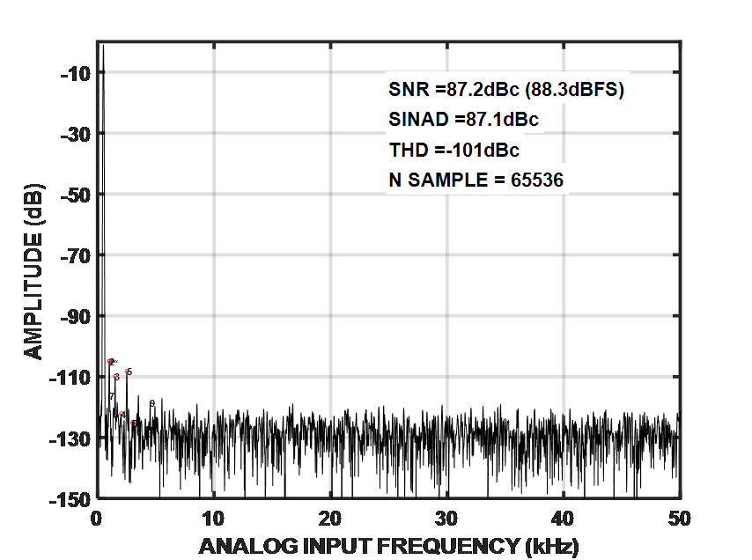Click the 20 x-axis tick label
Viewport: 752px width, 560px height.
[330, 519]
